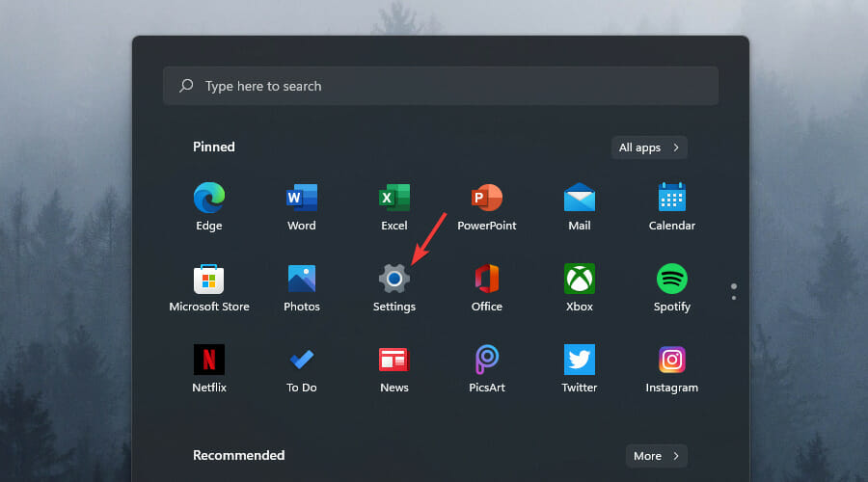Launch the Xbox app
Image resolution: width=868 pixels, height=482 pixels.
coord(580,280)
